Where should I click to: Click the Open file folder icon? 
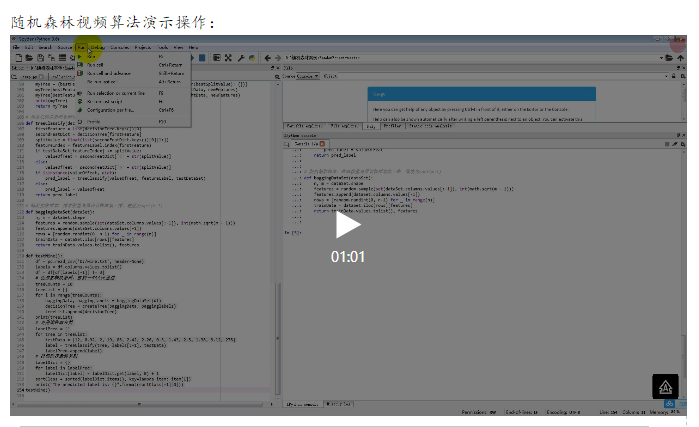tap(29, 57)
